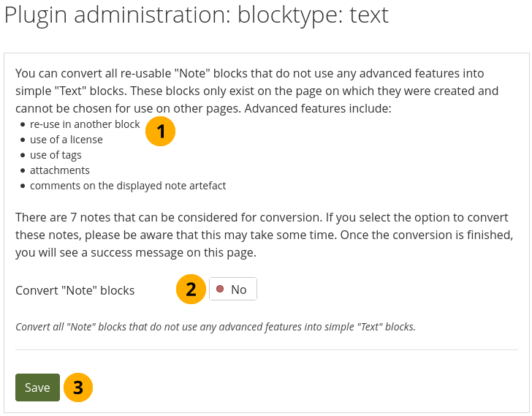This screenshot has height=416, width=532.
Task: Click the "use of tags" list text
Action: (x=56, y=155)
